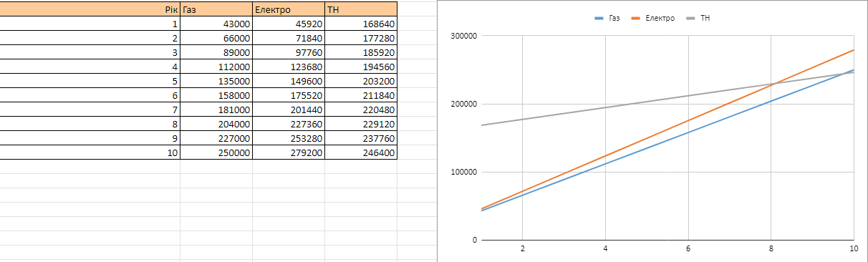Choose the 158000 value cell

pyautogui.click(x=216, y=95)
